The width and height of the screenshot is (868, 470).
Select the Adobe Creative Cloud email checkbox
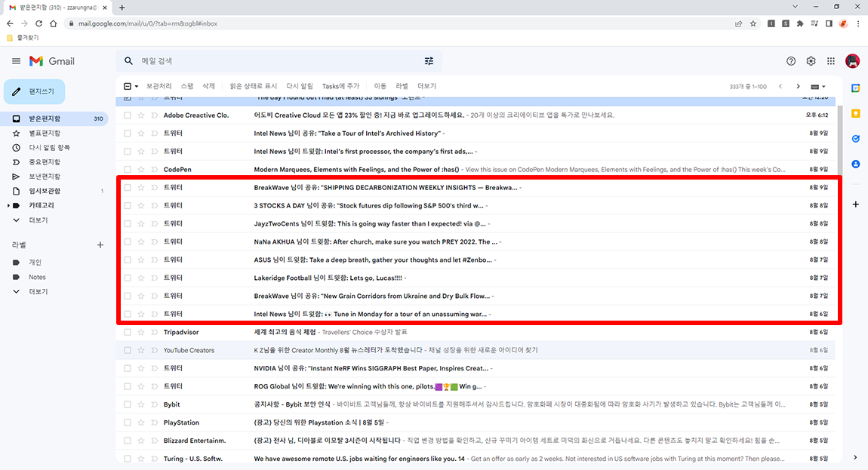click(x=128, y=115)
